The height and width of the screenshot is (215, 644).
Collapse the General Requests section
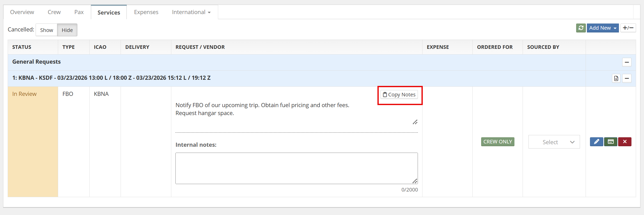click(627, 62)
